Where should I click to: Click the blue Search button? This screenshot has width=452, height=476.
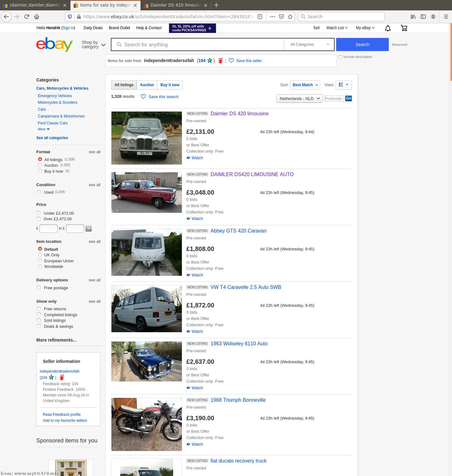362,45
